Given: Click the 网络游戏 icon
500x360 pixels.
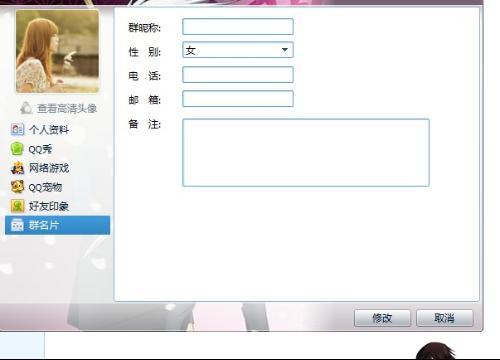Looking at the screenshot, I should click(x=17, y=168).
